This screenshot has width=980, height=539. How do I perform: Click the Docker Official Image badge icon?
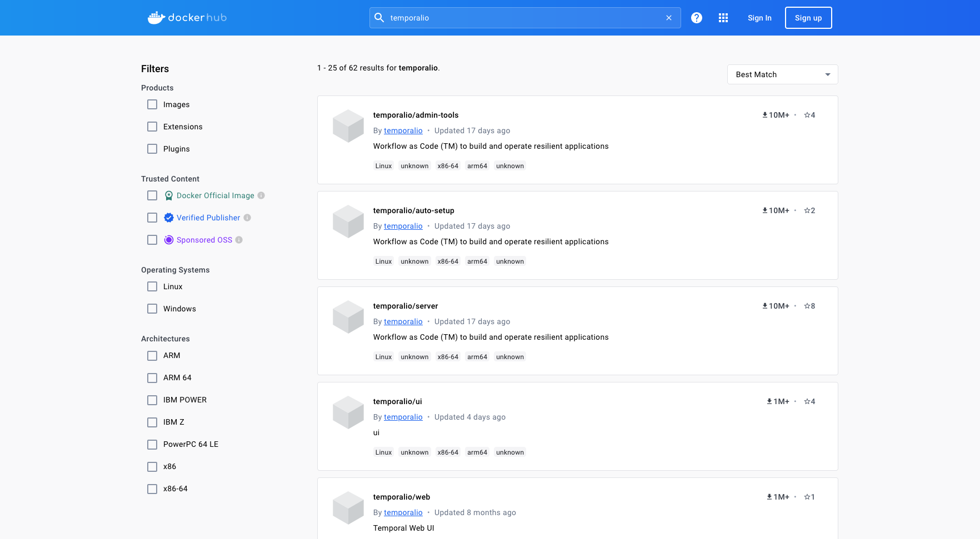169,195
